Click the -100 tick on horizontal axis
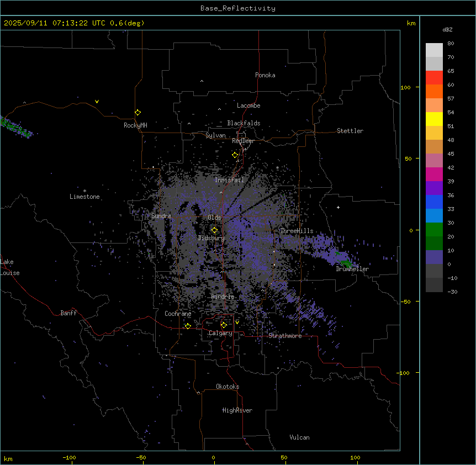The width and height of the screenshot is (476, 465). pos(70,457)
